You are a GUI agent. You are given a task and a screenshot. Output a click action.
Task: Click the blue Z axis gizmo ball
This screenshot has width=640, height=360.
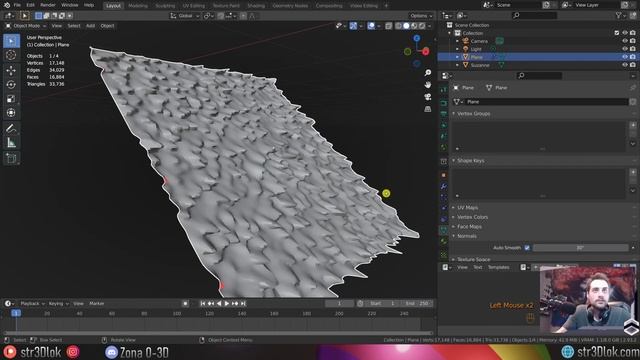417,38
